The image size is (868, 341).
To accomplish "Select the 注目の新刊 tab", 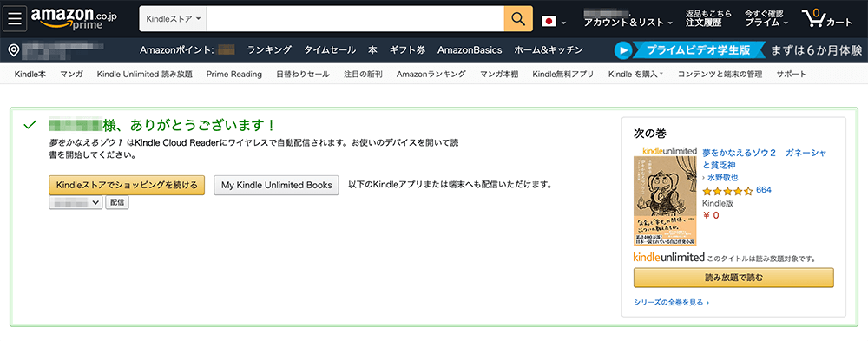I will (363, 74).
